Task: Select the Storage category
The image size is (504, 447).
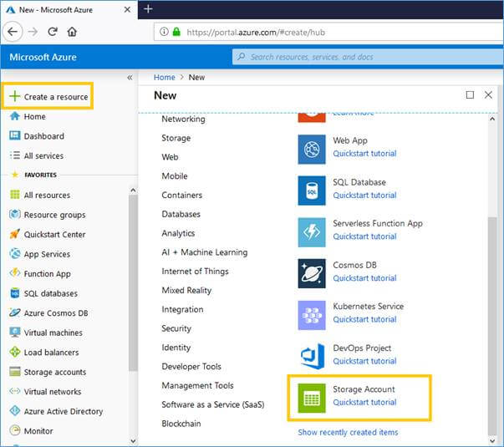Action: click(176, 138)
